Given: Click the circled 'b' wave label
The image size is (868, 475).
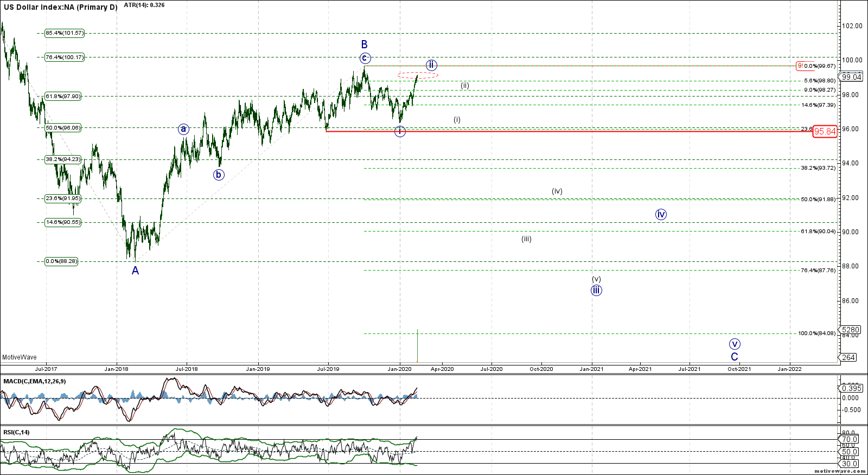Looking at the screenshot, I should pyautogui.click(x=219, y=175).
